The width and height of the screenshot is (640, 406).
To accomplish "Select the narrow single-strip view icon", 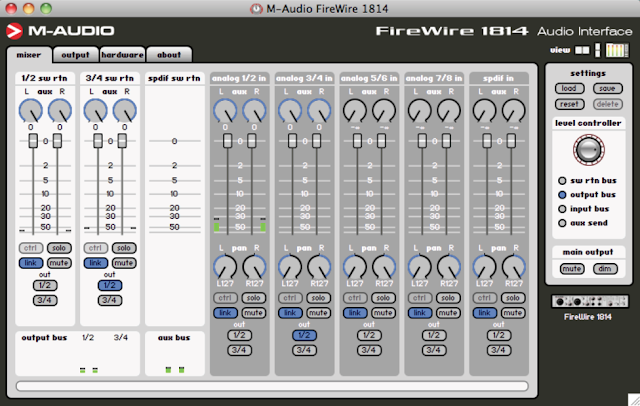I will [598, 50].
